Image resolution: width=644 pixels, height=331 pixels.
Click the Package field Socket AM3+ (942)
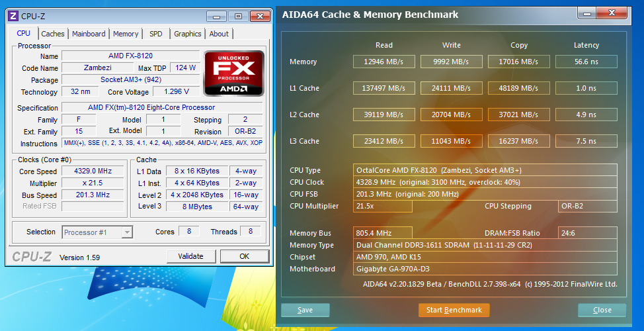point(131,79)
